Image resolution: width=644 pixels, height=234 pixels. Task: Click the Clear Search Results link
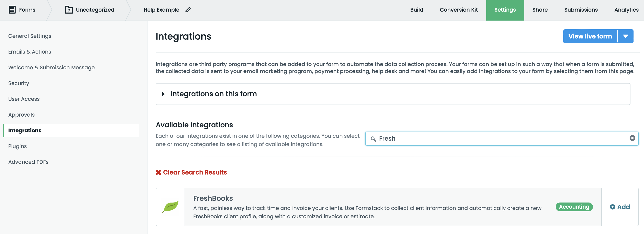[x=195, y=172]
